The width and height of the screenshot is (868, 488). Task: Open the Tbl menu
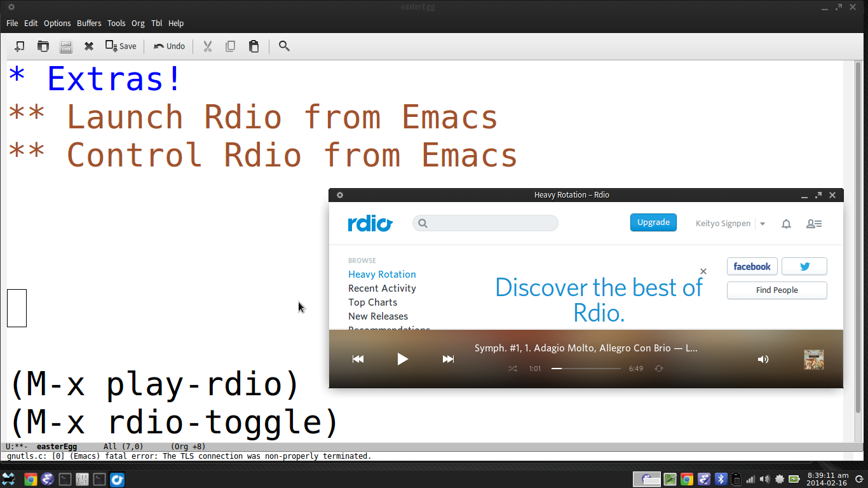click(x=156, y=23)
